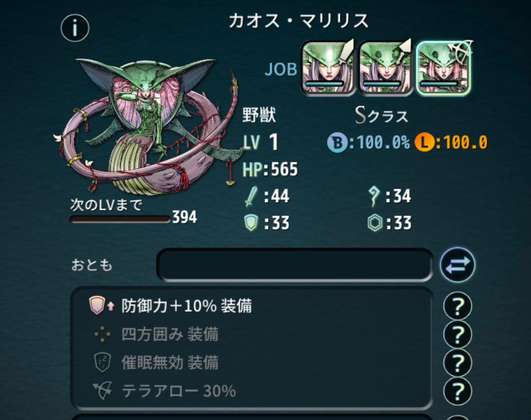Click the 次のLVまで experience bar
531x420 pixels.
(x=120, y=219)
